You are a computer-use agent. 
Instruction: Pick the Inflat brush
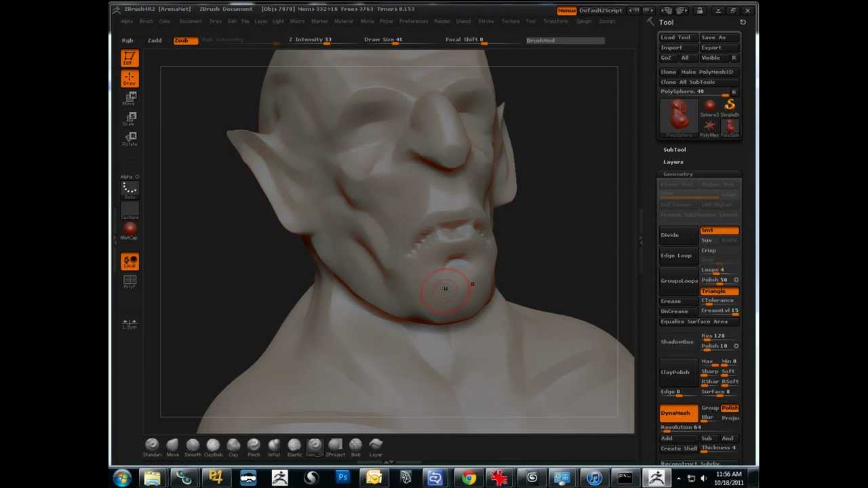(274, 447)
